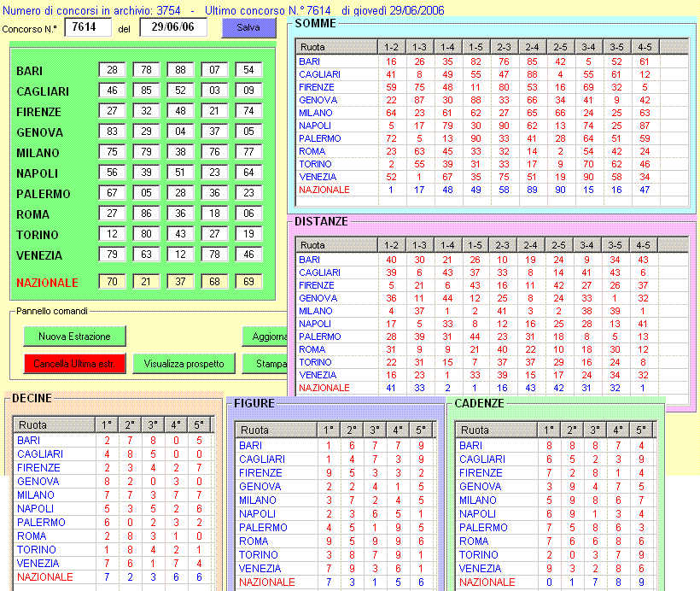Select NAPOLI's field containing 56
Image resolution: width=700 pixels, height=591 pixels.
coord(112,173)
